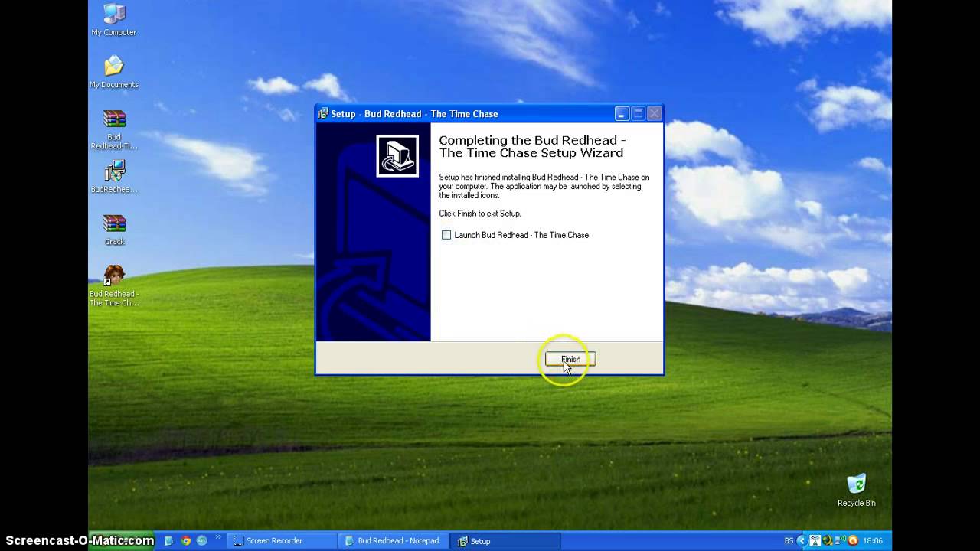980x551 pixels.
Task: Close the Setup wizard window
Action: [x=654, y=114]
